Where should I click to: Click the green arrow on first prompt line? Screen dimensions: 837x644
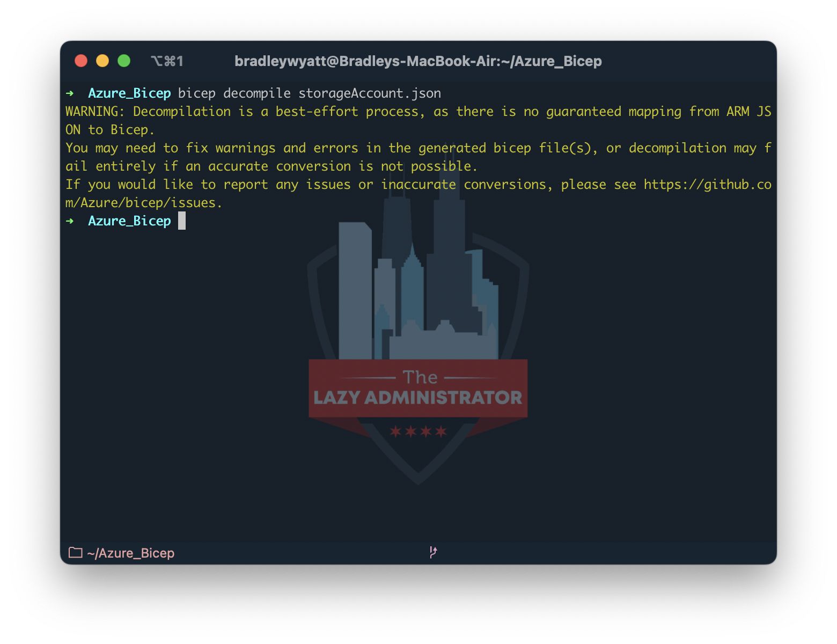70,93
